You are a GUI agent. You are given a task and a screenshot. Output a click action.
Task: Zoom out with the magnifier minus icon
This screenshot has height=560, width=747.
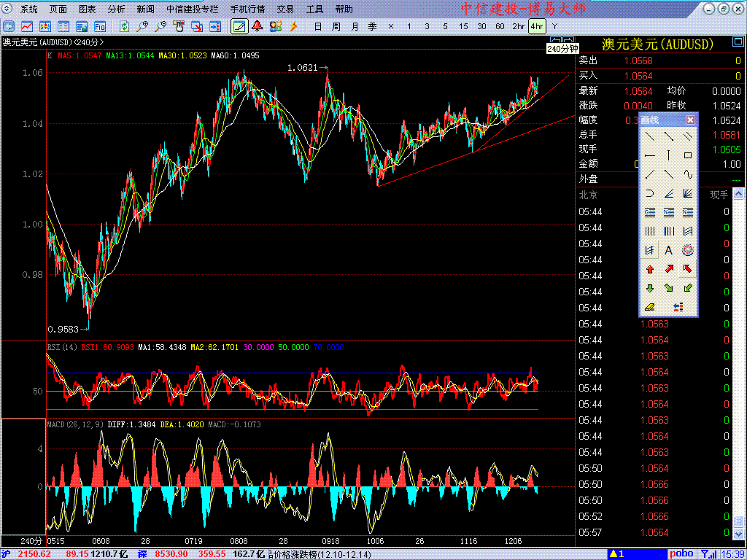(161, 26)
